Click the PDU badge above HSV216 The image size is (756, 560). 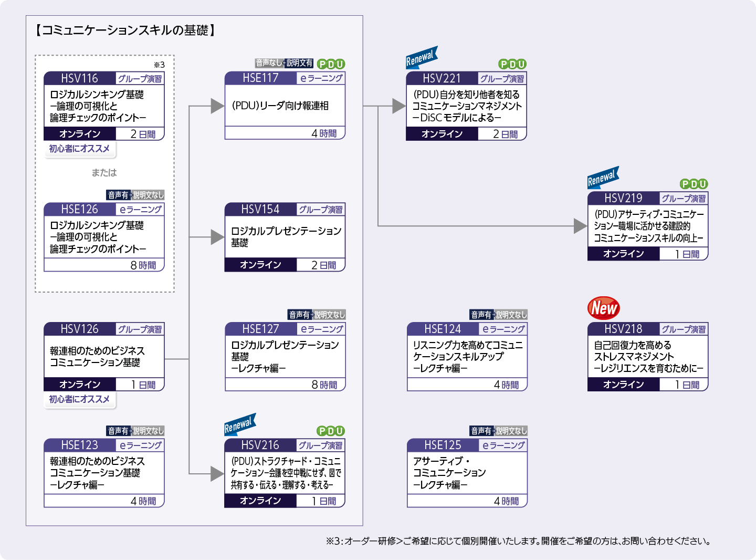331,431
